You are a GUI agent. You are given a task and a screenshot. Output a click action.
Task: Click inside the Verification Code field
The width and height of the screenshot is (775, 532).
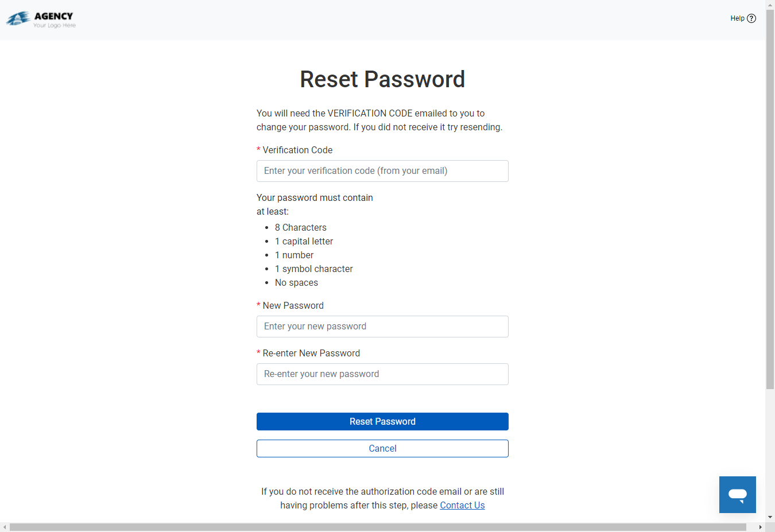click(x=382, y=171)
